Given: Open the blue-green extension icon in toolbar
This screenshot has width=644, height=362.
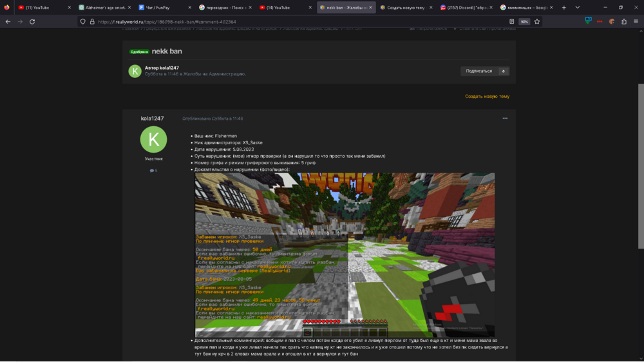Looking at the screenshot, I should (x=588, y=21).
